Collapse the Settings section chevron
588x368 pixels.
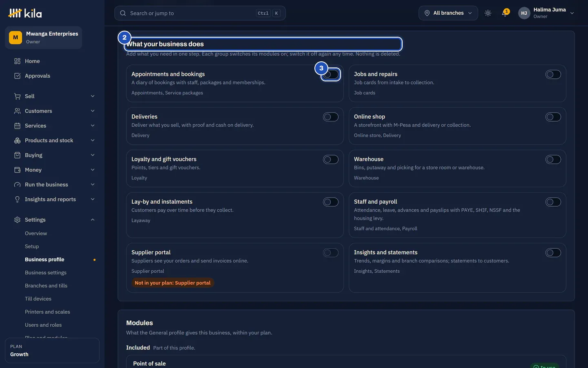pyautogui.click(x=93, y=220)
